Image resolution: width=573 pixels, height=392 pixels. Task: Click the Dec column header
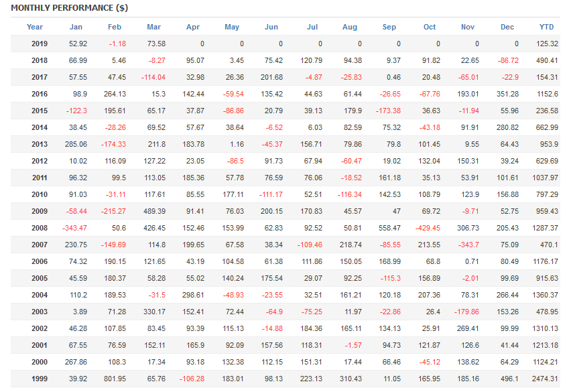pyautogui.click(x=507, y=27)
